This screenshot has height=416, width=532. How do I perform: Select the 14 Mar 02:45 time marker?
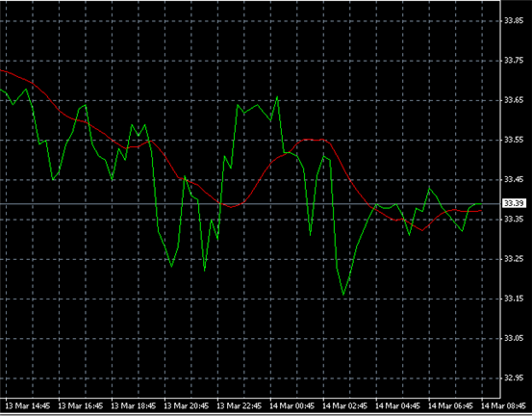(344, 405)
